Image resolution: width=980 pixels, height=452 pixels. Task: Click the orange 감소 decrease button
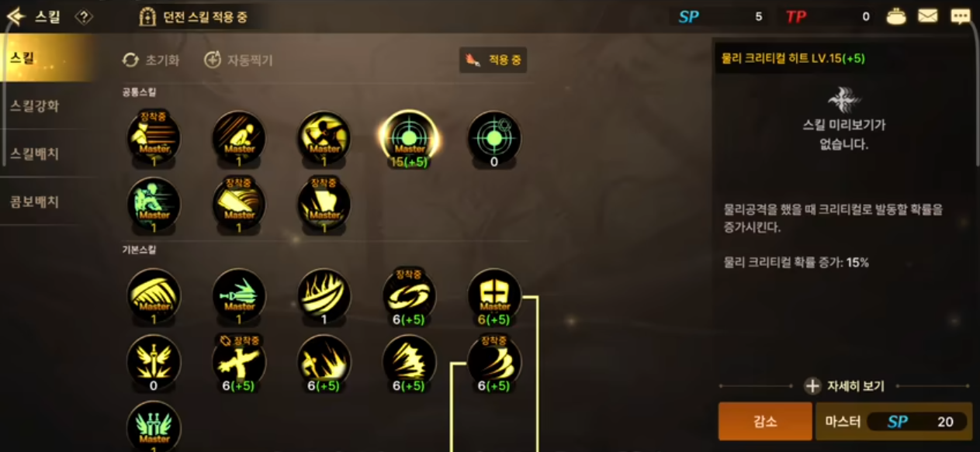point(765,421)
